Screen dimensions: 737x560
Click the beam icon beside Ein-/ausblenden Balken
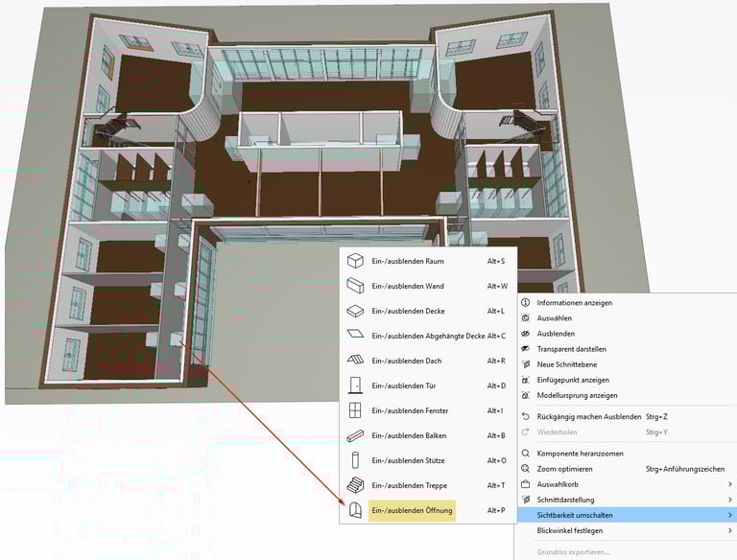[355, 435]
